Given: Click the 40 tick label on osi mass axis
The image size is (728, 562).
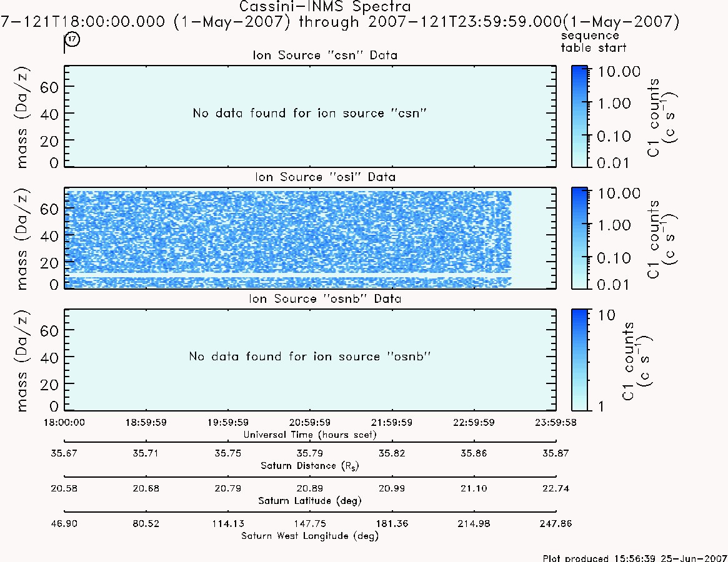Looking at the screenshot, I should pos(49,236).
